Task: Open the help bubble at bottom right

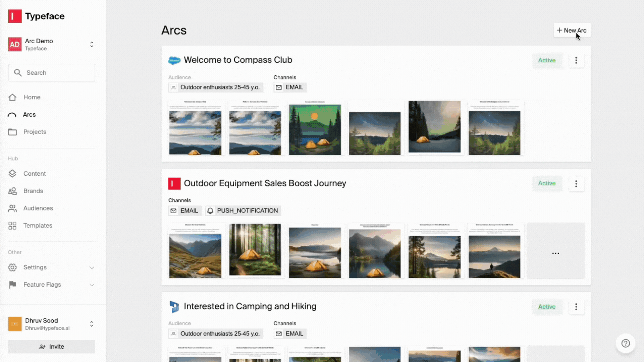Action: (625, 343)
